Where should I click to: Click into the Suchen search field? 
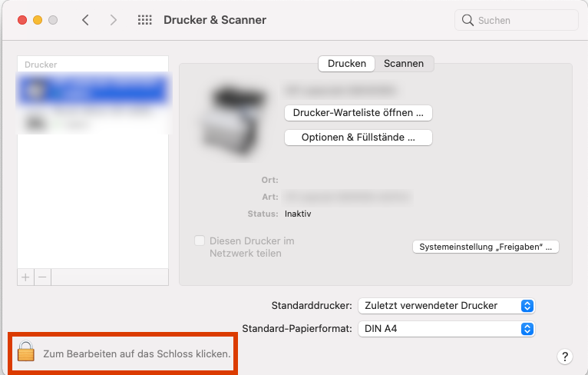[x=517, y=20]
